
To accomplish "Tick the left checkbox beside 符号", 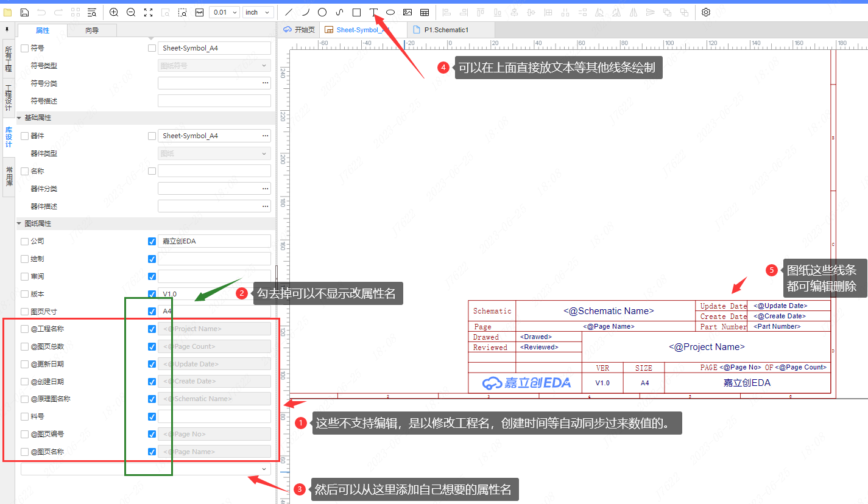I will point(24,48).
